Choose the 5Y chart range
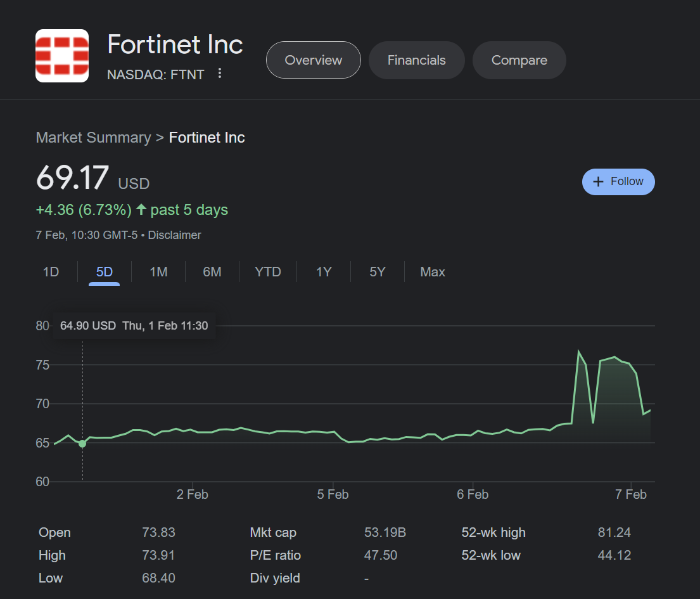This screenshot has height=599, width=700. [378, 272]
